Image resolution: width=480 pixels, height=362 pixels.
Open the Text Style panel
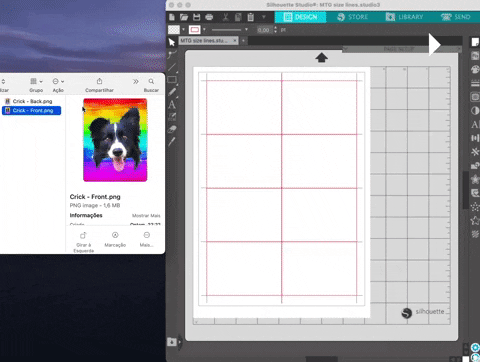tap(475, 125)
